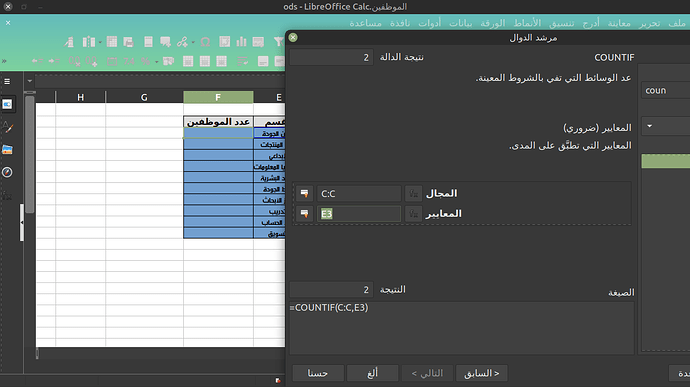Click the ألغ cancel button

[x=372, y=373]
